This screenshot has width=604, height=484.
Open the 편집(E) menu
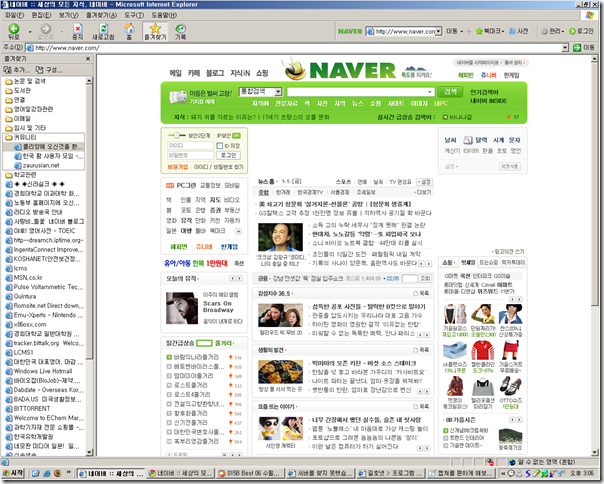tap(41, 15)
